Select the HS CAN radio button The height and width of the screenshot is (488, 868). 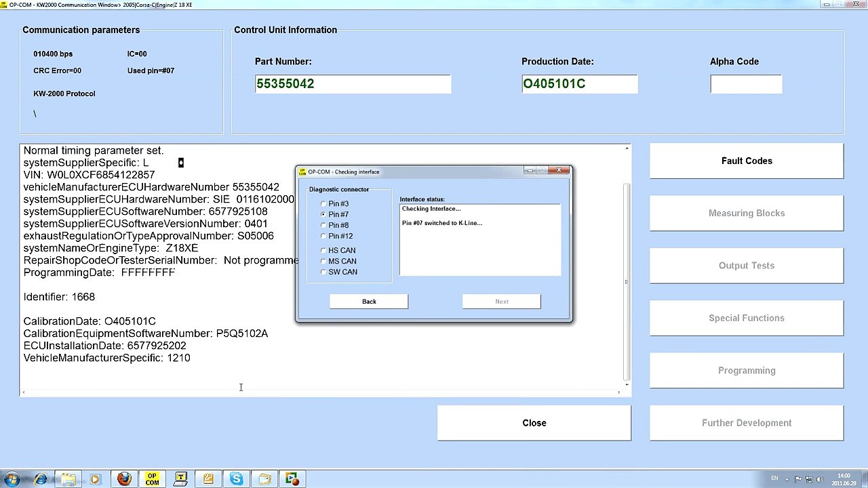pos(323,250)
